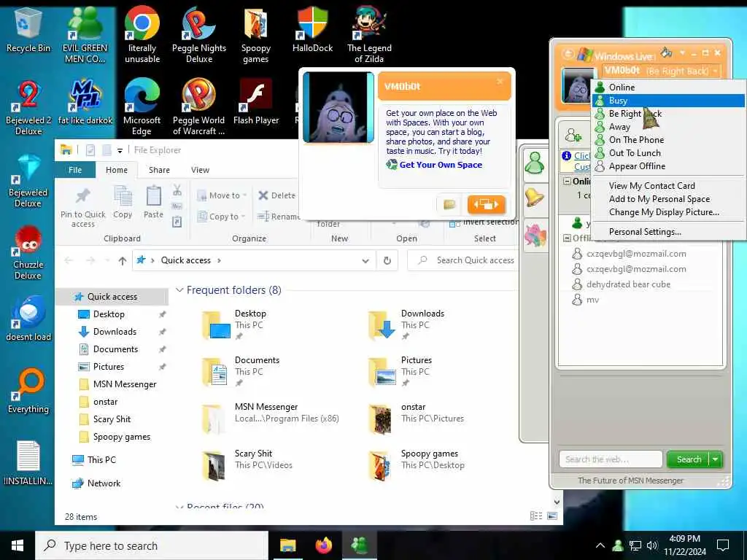Open the Search button dropdown arrow

(x=716, y=459)
